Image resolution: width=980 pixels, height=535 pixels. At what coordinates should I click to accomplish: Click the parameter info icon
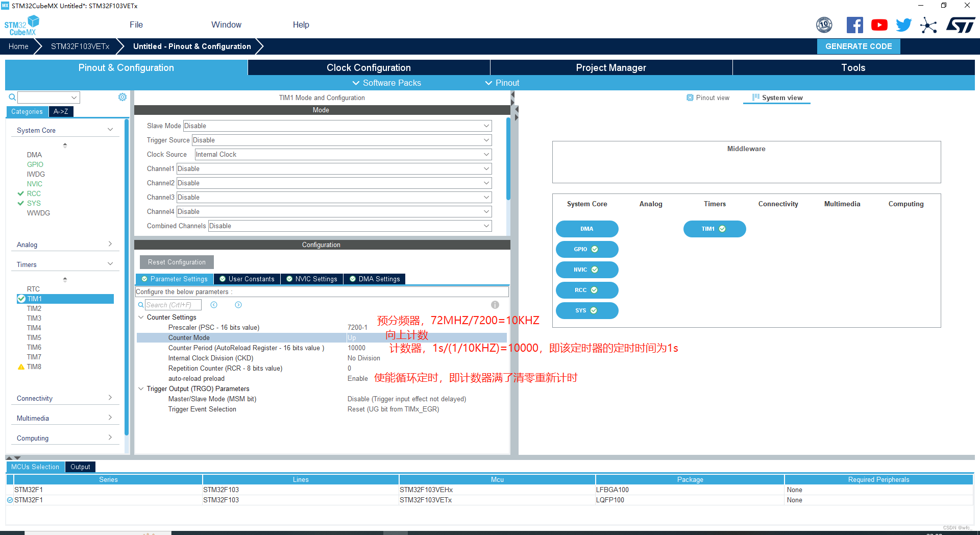click(x=495, y=305)
